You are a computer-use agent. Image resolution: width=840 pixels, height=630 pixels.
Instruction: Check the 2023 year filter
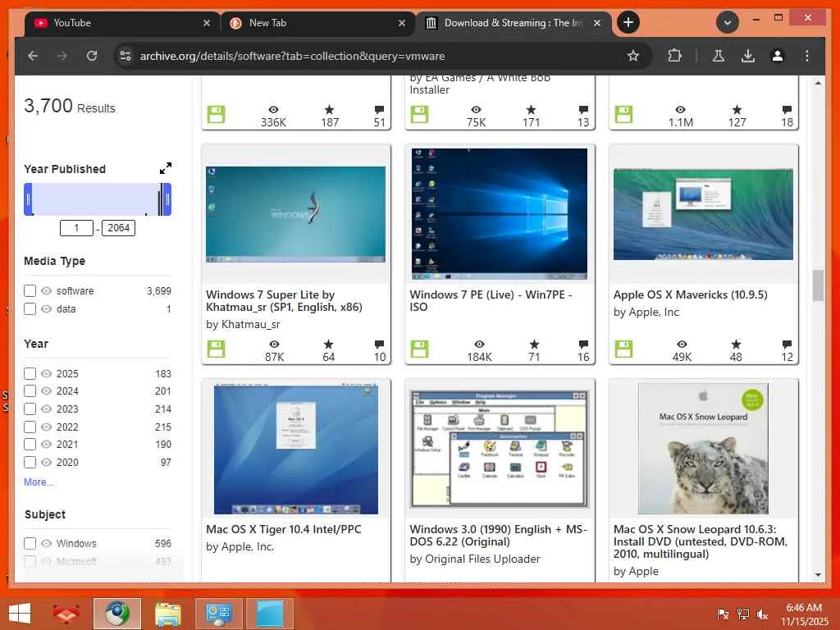pos(30,409)
